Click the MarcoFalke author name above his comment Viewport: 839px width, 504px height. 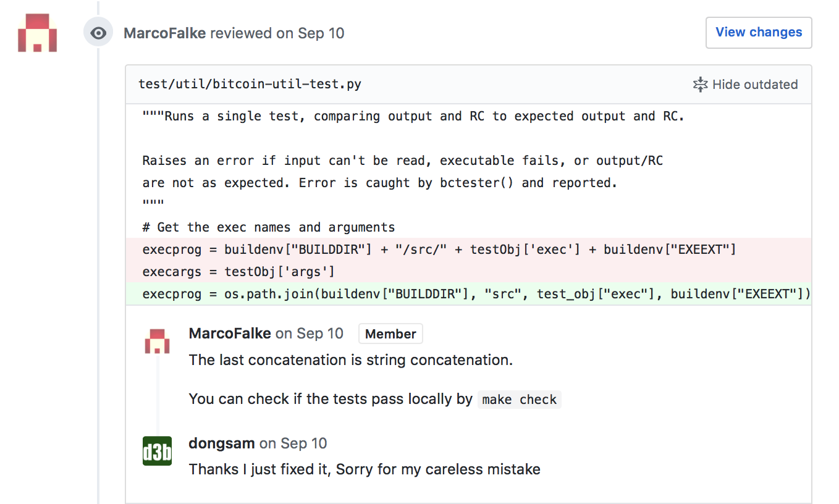(x=230, y=334)
